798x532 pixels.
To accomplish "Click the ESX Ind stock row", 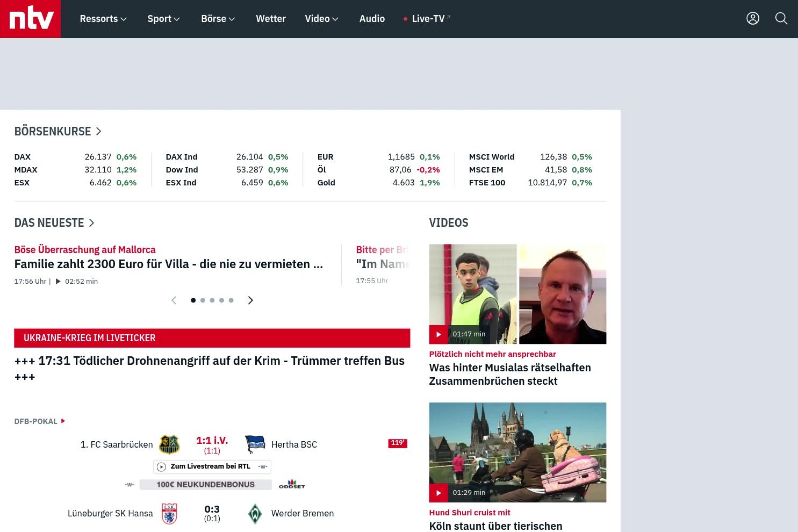I will click(227, 183).
